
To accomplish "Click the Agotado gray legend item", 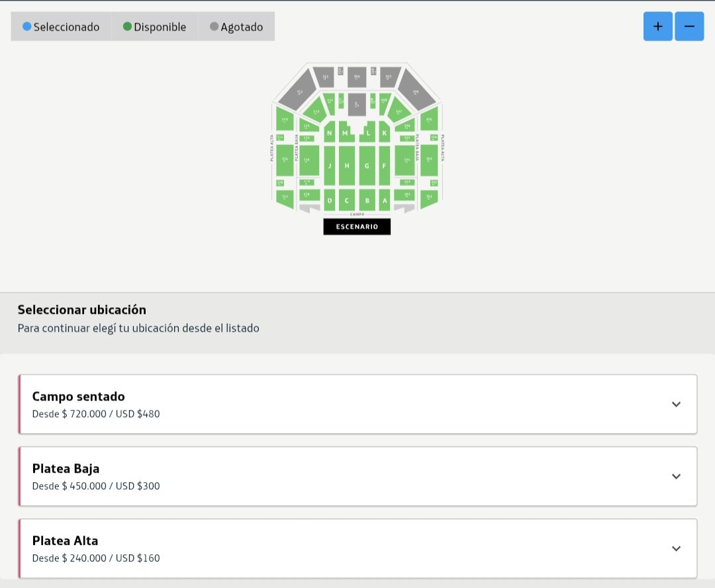I will (236, 26).
